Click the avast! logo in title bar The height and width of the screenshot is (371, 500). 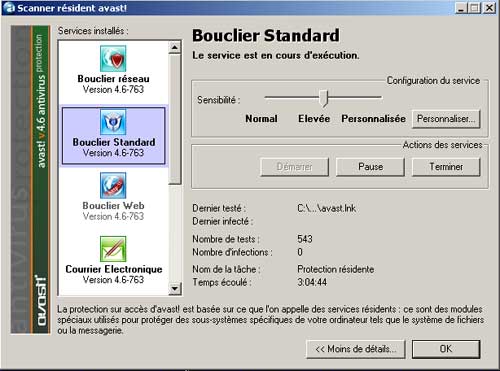click(9, 8)
